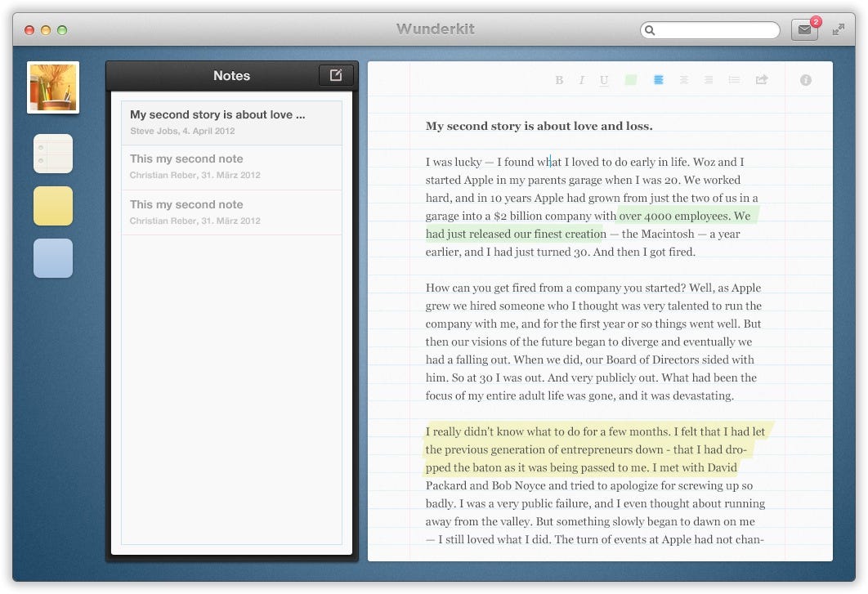The height and width of the screenshot is (594, 868).
Task: Click the note title 'My second story is about love and loss.'
Action: (539, 126)
